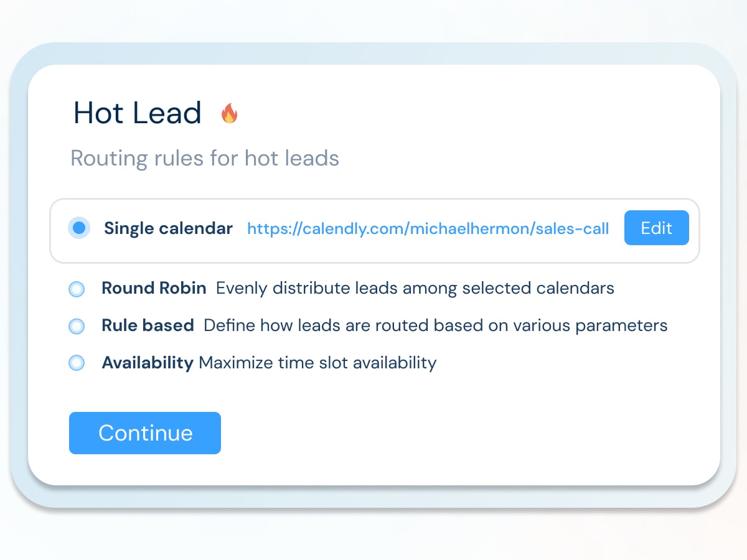
Task: Select the Single calendar radio button
Action: [78, 228]
